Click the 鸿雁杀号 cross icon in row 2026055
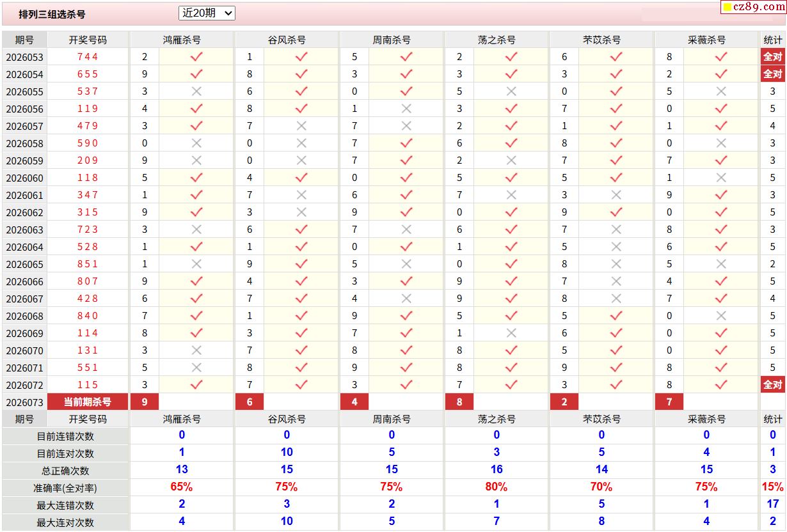Image resolution: width=787 pixels, height=532 pixels. pos(196,91)
